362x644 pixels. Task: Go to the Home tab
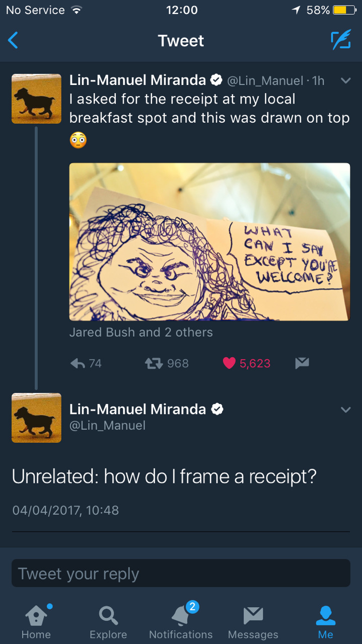click(36, 622)
